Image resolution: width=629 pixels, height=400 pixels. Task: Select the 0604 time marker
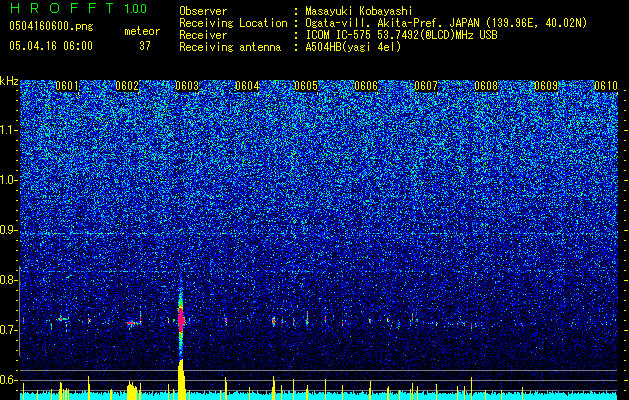247,86
